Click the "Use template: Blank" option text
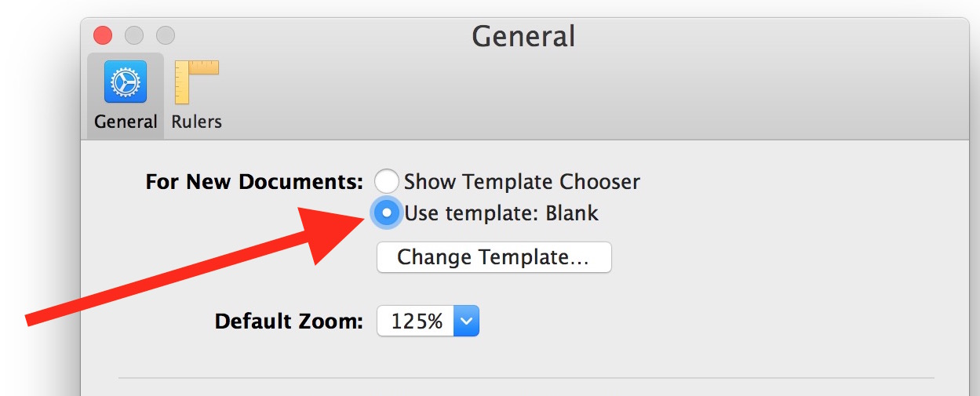 point(501,213)
